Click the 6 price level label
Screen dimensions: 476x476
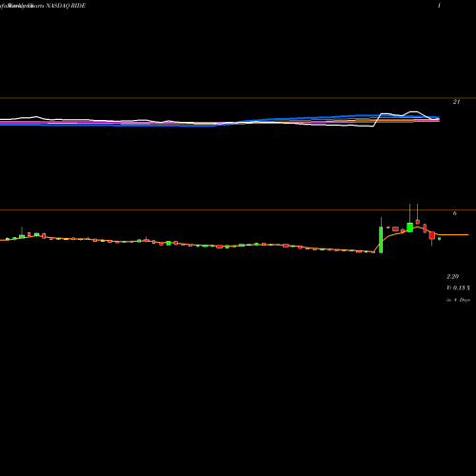coord(455,213)
